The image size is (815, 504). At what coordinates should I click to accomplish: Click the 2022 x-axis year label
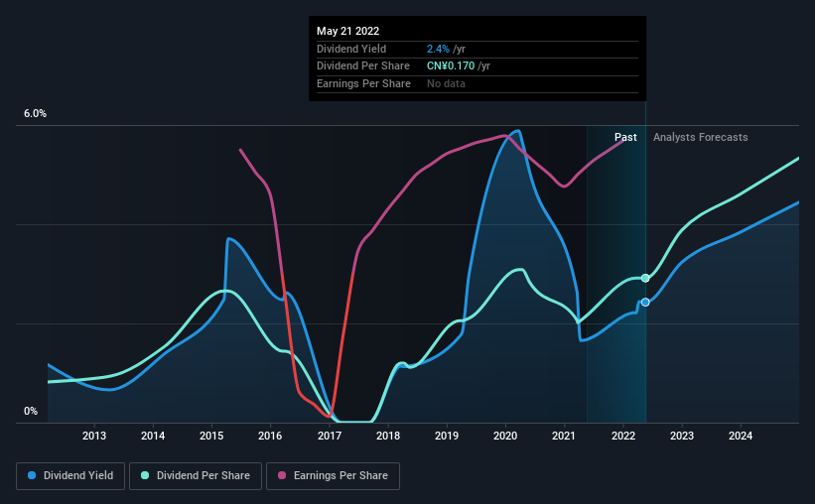623,436
